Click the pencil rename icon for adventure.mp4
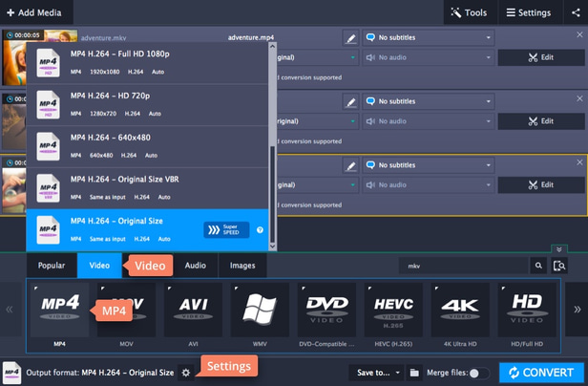This screenshot has height=386, width=588. coord(350,38)
